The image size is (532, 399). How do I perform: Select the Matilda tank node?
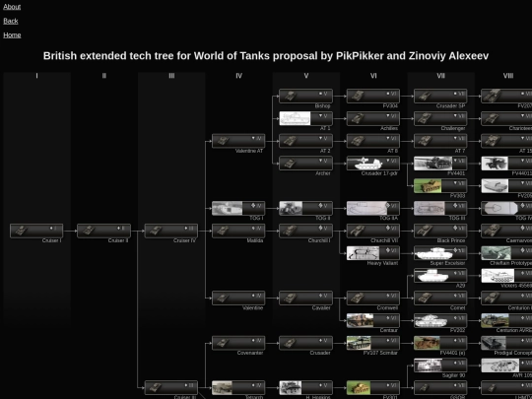238,231
